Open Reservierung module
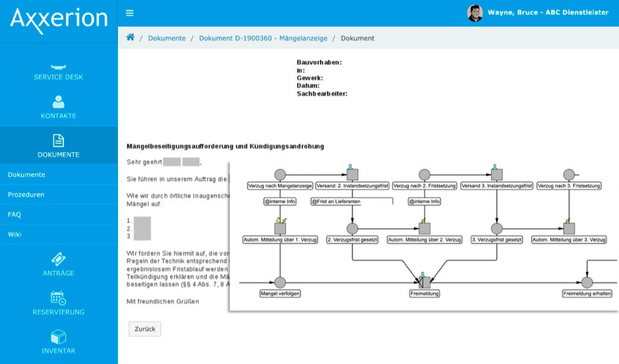619x364 pixels. tap(59, 303)
